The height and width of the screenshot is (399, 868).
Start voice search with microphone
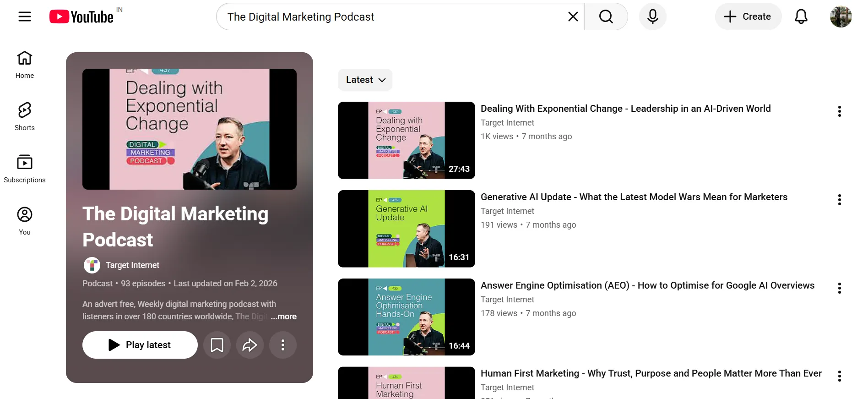pos(652,16)
